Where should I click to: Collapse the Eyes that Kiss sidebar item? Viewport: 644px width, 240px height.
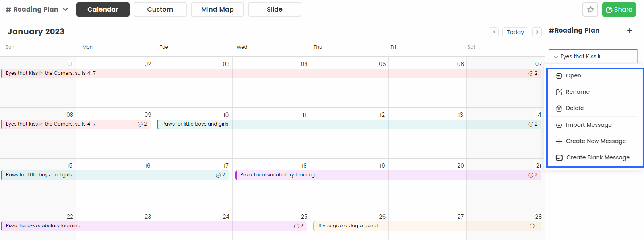[x=556, y=57]
